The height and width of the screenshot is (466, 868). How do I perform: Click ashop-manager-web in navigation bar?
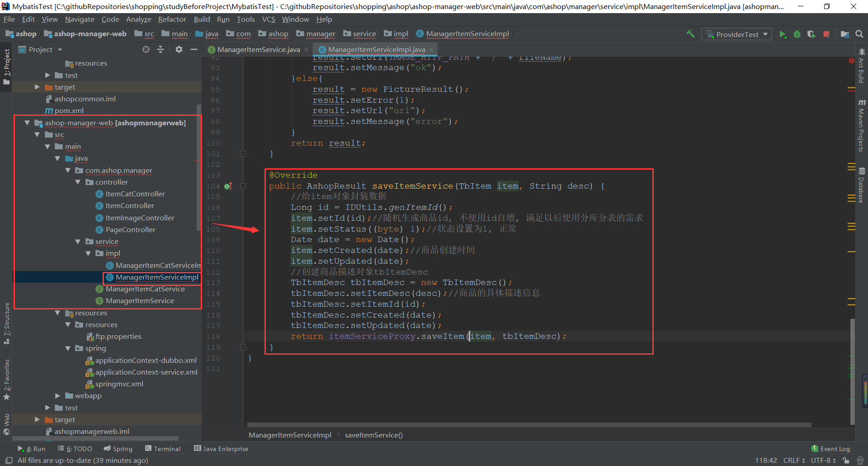pyautogui.click(x=85, y=34)
